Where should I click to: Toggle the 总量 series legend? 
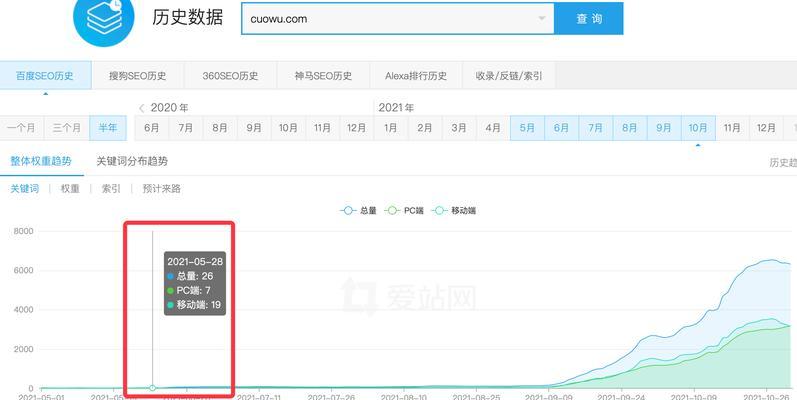point(358,210)
